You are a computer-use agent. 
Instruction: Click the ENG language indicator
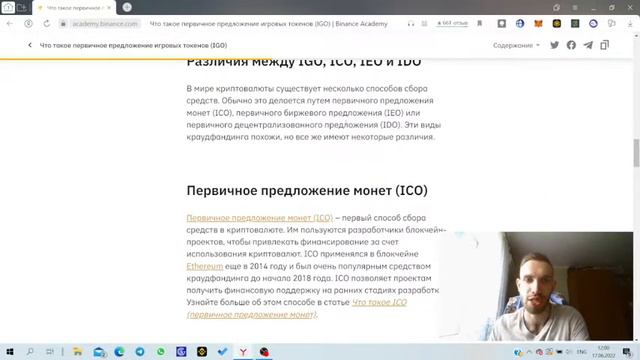581,352
